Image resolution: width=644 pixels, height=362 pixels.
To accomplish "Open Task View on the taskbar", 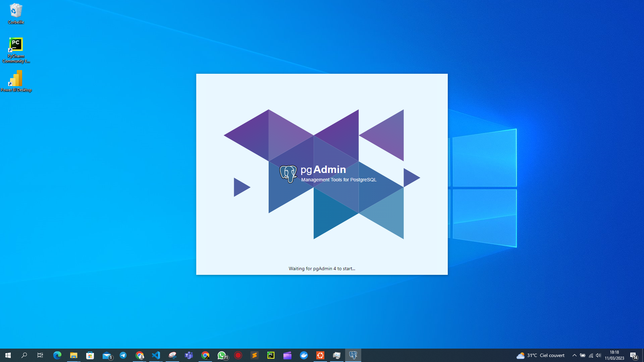I will click(x=40, y=355).
